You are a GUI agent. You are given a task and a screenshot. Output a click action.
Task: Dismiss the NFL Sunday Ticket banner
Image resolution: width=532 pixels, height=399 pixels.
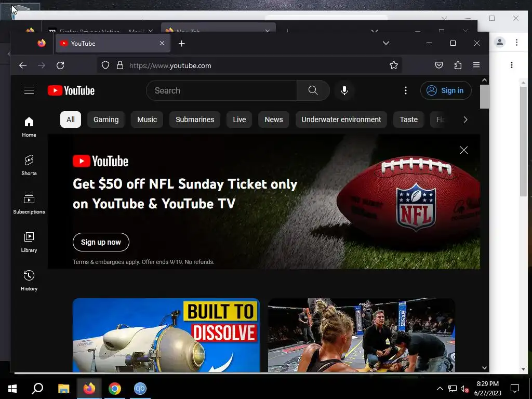tap(463, 150)
